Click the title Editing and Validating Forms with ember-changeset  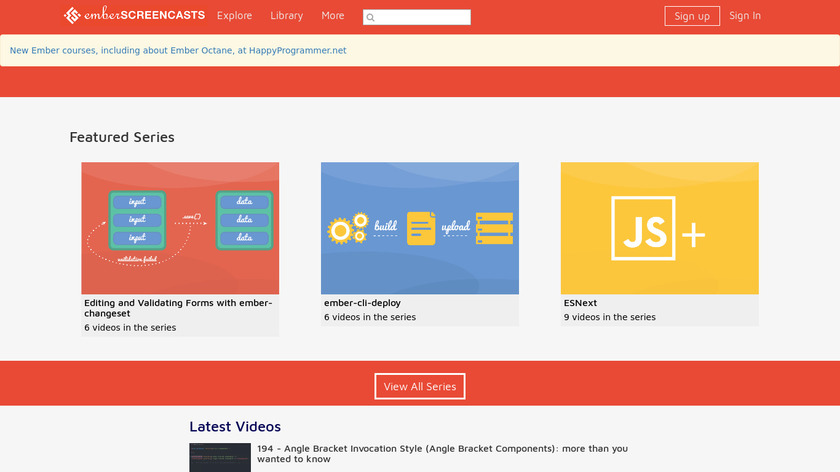click(178, 308)
